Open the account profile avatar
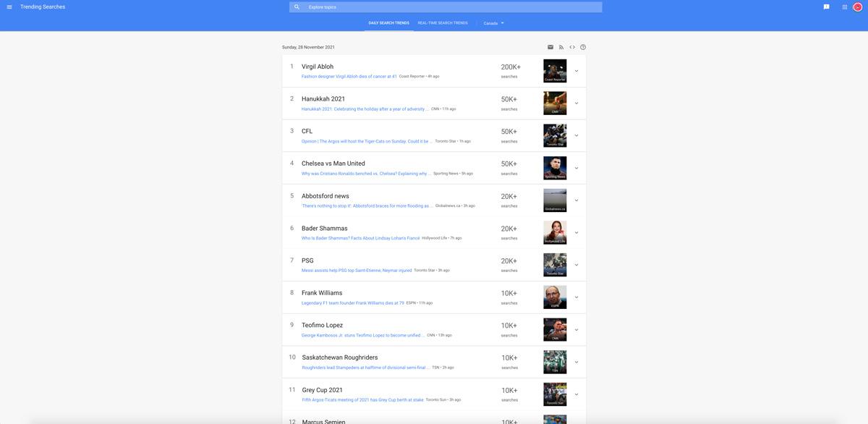This screenshot has height=424, width=868. [x=858, y=7]
